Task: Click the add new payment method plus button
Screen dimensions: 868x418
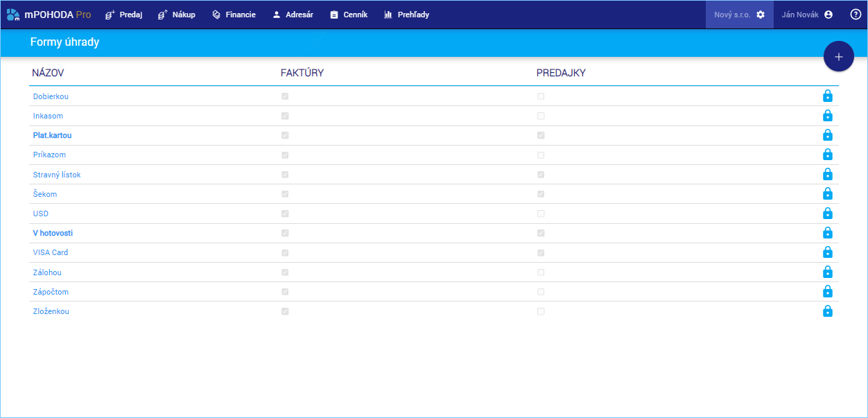Action: [x=838, y=56]
